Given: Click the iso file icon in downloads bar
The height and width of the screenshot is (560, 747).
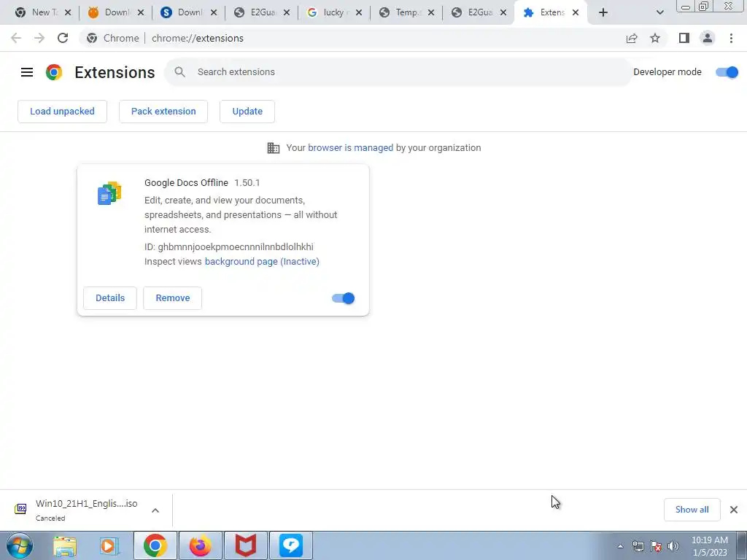Looking at the screenshot, I should tap(20, 509).
